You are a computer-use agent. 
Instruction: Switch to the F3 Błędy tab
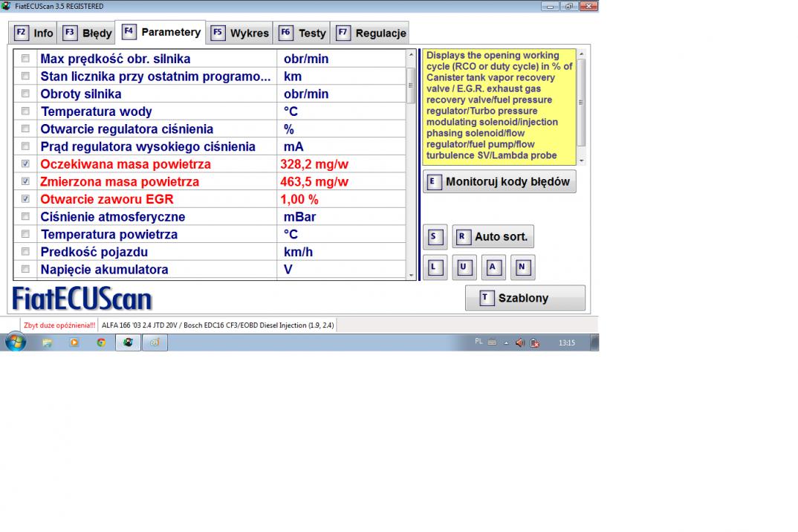[x=86, y=33]
